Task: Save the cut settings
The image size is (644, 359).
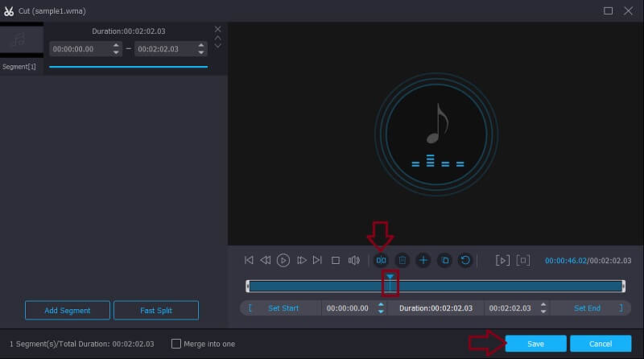Action: 535,344
